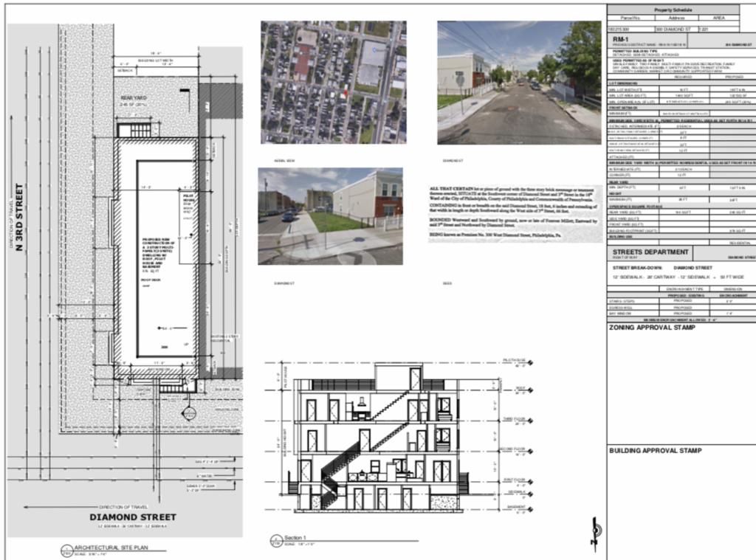Click the north arrow symbol
The image size is (756, 560).
point(594,530)
